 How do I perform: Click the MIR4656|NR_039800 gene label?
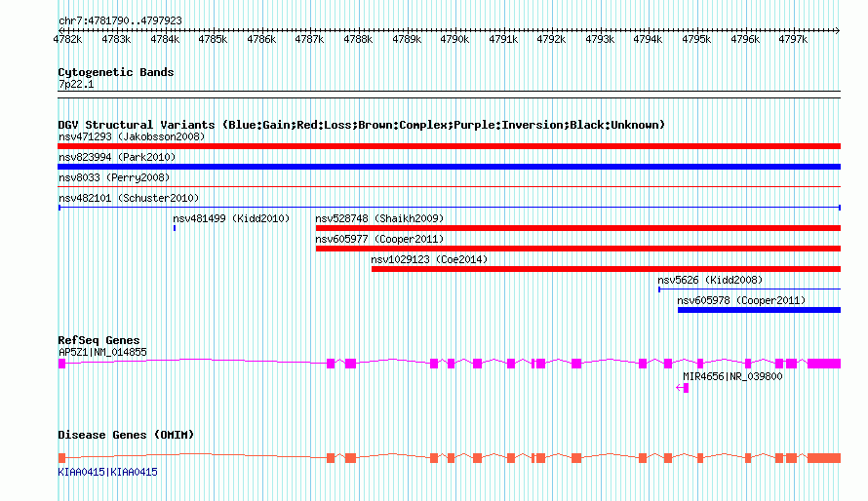732,376
